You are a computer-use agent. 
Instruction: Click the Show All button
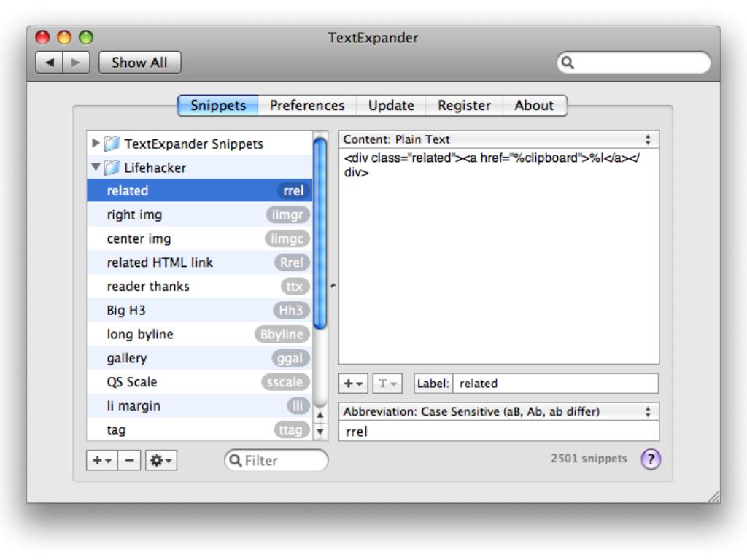tap(139, 63)
